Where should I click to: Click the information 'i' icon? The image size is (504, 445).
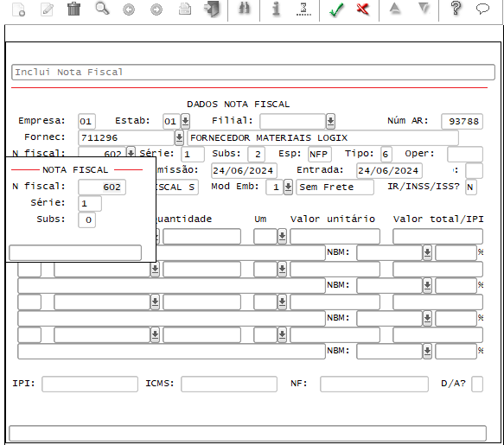(276, 9)
